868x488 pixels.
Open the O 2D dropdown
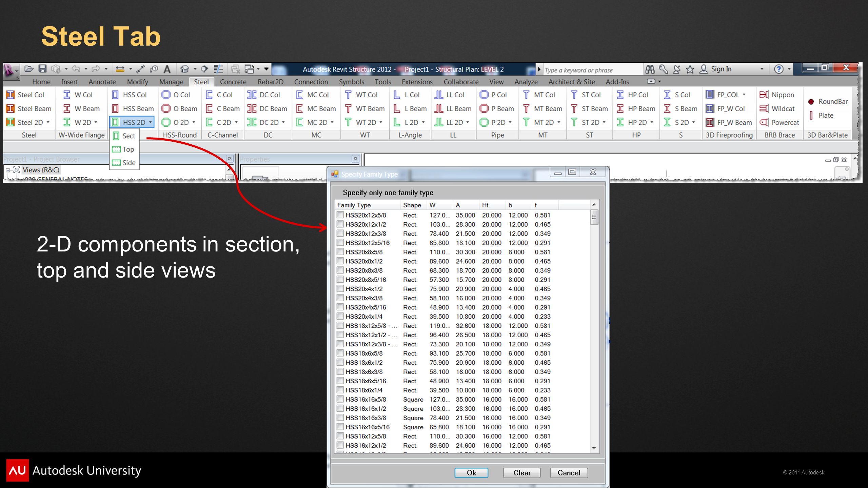click(194, 122)
